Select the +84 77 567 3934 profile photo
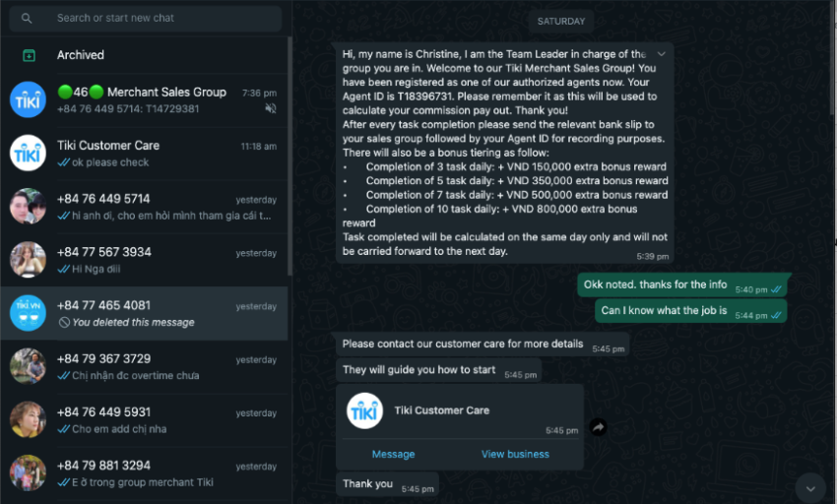 pos(28,260)
